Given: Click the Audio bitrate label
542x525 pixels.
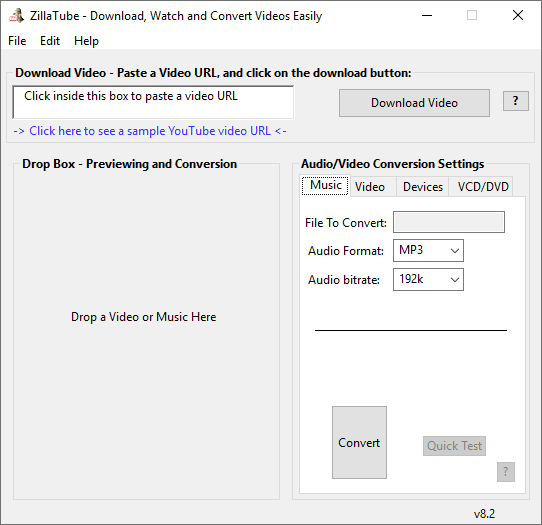Looking at the screenshot, I should tap(344, 279).
